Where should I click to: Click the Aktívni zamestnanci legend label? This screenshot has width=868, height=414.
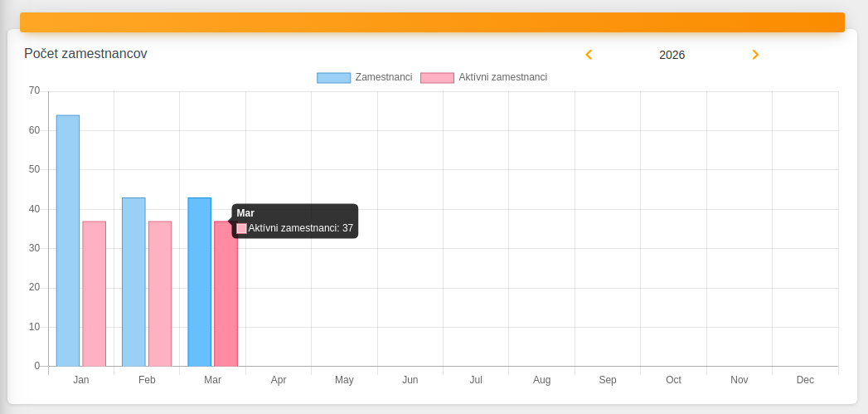pos(502,77)
